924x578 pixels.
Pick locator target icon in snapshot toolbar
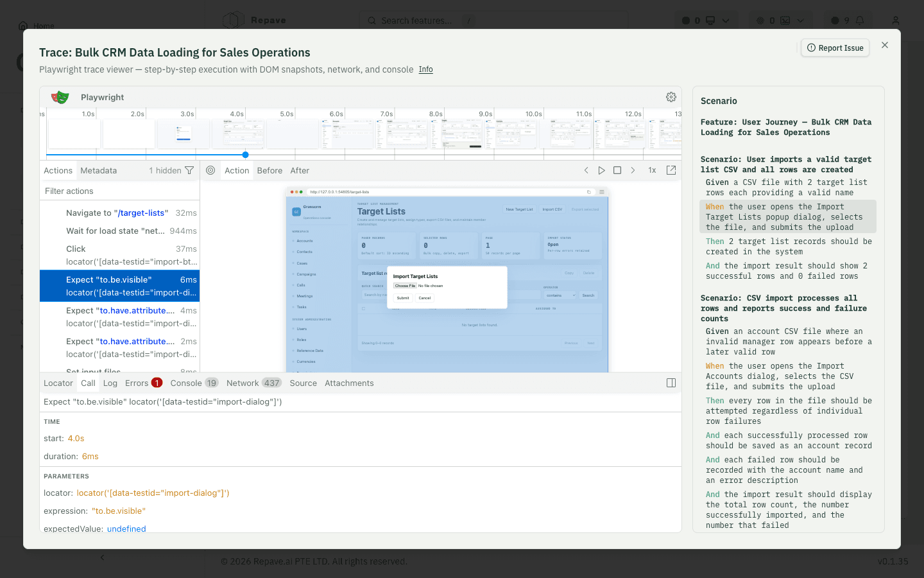210,171
